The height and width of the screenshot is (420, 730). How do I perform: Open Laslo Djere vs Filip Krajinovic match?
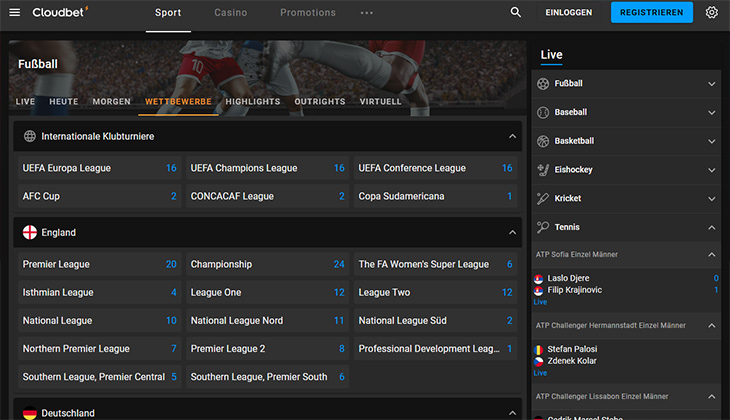click(626, 290)
